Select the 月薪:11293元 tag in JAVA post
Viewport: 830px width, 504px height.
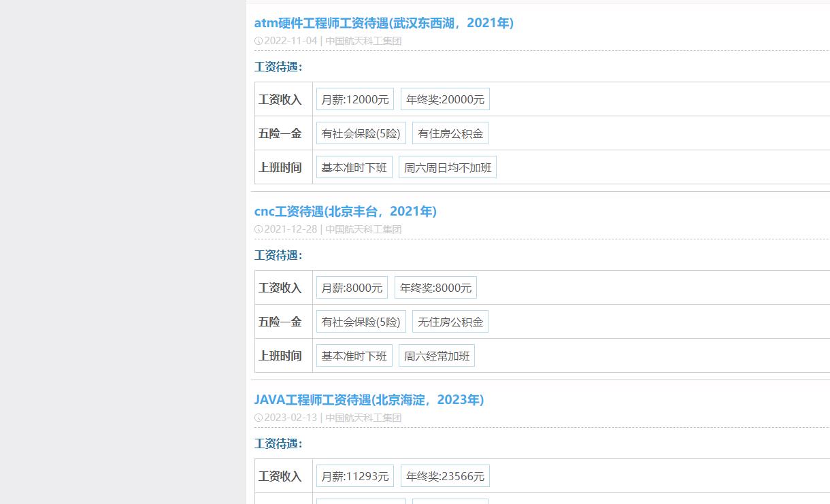355,475
